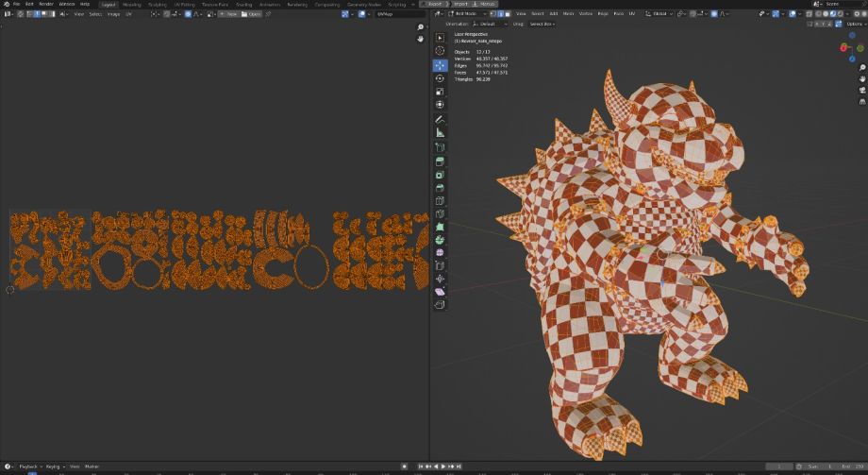
Task: Click the 3D viewport camera view icon
Action: click(862, 90)
